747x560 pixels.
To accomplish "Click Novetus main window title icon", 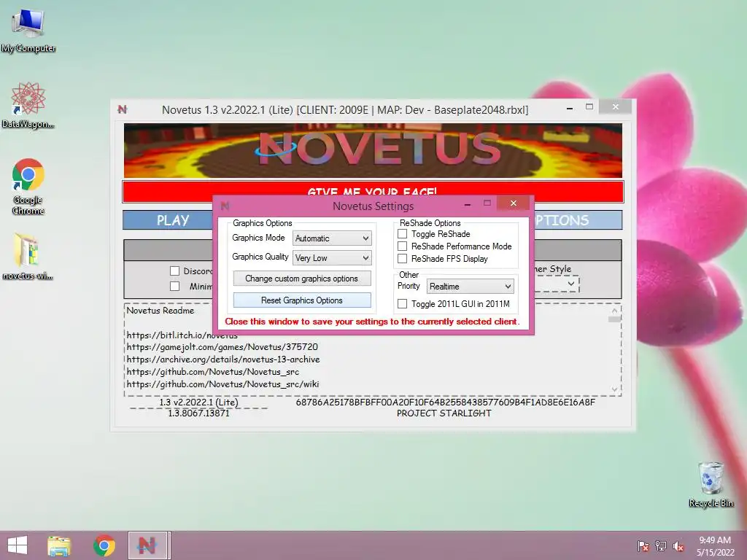I will click(123, 109).
